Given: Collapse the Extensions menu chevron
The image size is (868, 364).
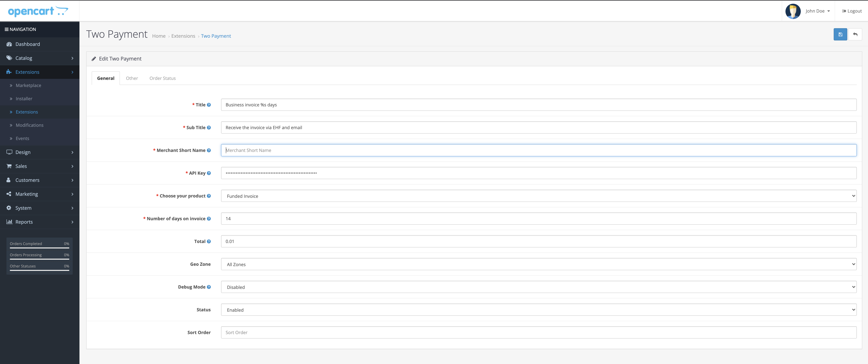Looking at the screenshot, I should click(73, 72).
